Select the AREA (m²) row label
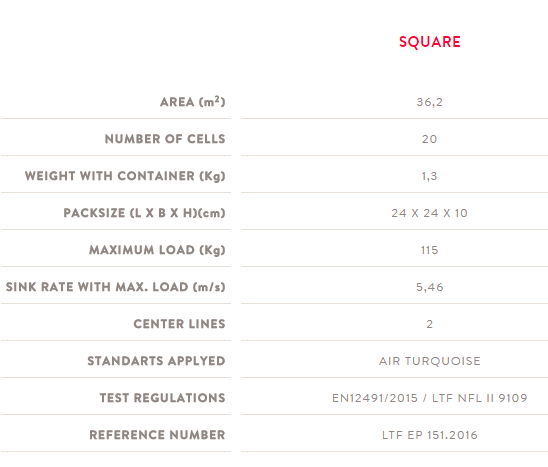 tap(193, 102)
